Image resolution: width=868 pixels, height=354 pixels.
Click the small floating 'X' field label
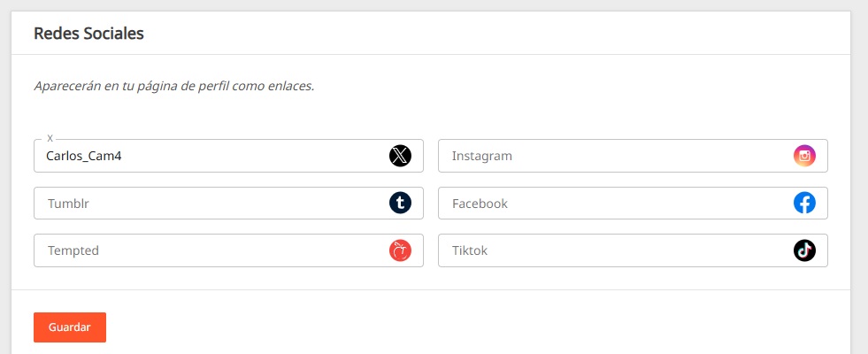[x=50, y=138]
